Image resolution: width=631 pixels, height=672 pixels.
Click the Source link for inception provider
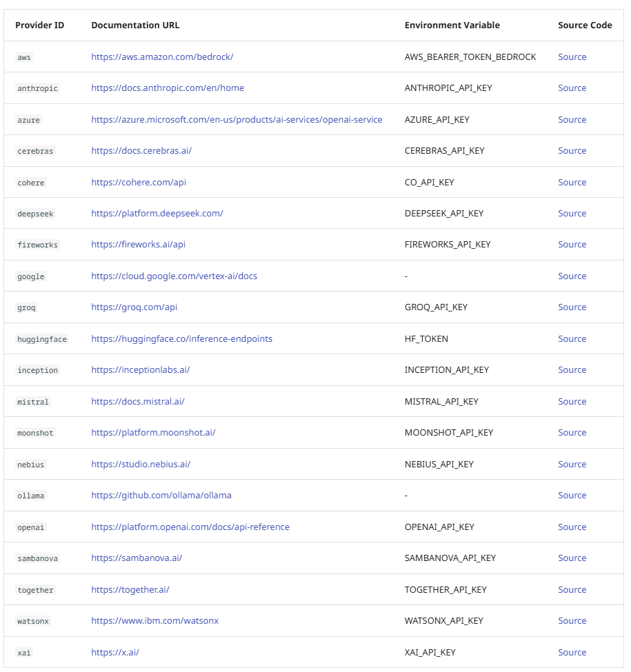pyautogui.click(x=572, y=370)
